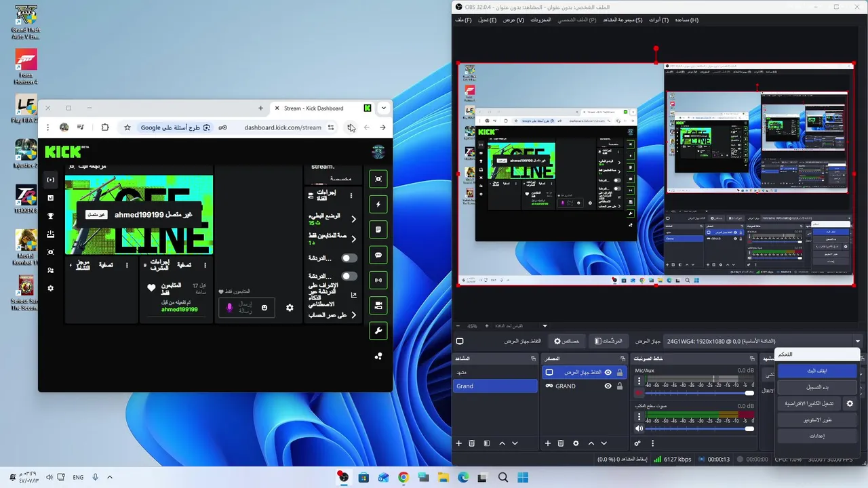Open AI moderation pop-out icon on Kick

click(353, 295)
